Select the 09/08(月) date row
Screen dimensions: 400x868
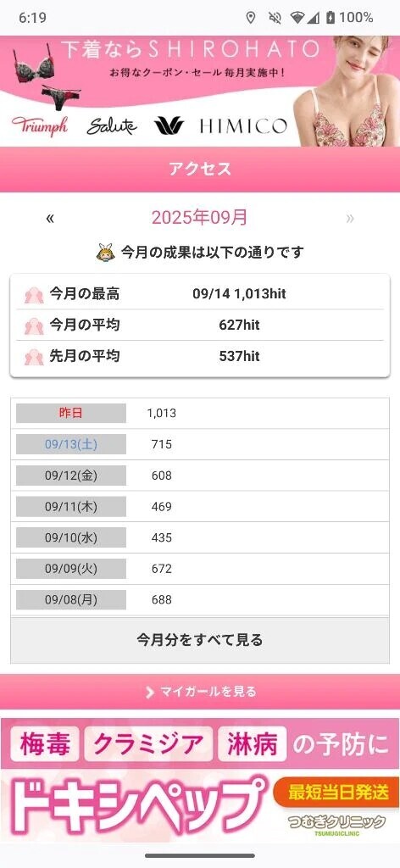pyautogui.click(x=200, y=599)
